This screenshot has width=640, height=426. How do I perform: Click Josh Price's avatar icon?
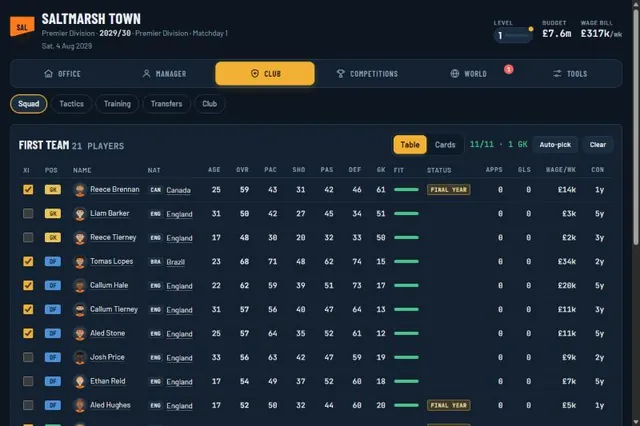[80, 358]
